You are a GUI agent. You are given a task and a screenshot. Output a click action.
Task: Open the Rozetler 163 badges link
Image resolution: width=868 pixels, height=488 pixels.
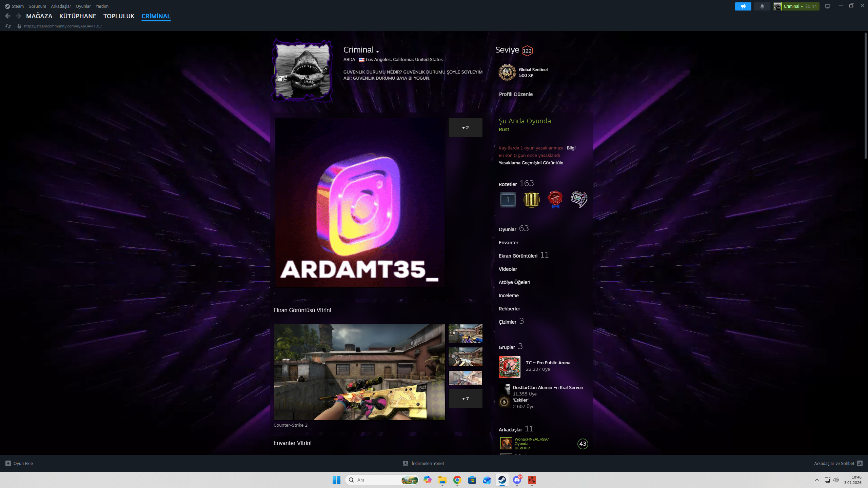click(x=516, y=183)
